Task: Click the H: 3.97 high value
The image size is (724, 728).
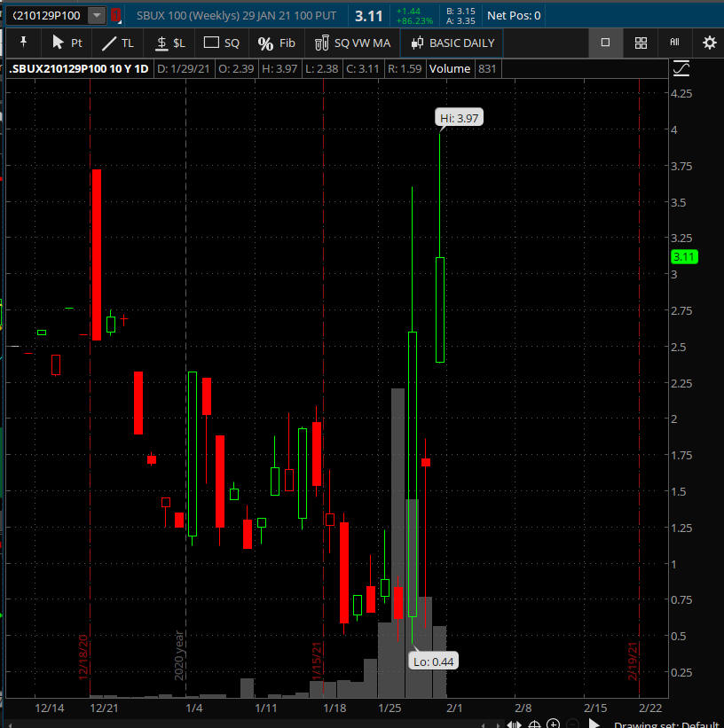Action: click(x=279, y=68)
